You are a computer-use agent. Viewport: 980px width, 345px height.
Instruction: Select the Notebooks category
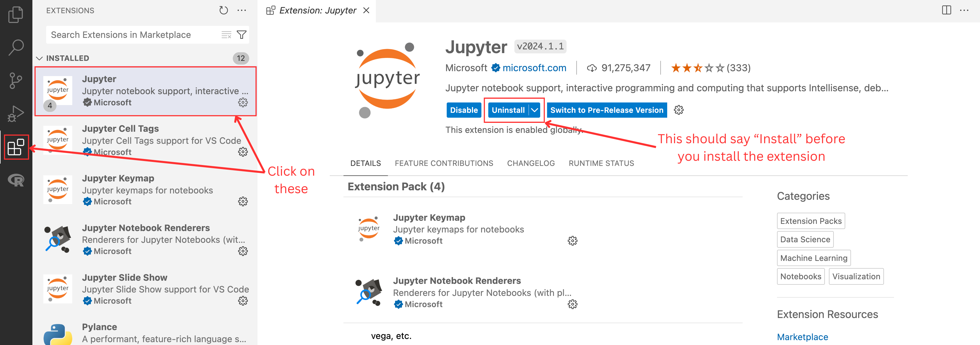pos(801,276)
